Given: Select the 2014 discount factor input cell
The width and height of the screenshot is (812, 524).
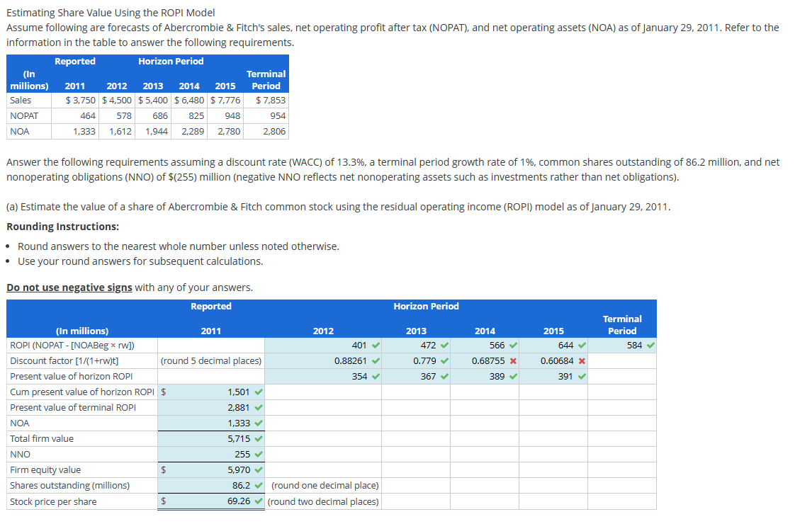Looking at the screenshot, I should click(484, 360).
